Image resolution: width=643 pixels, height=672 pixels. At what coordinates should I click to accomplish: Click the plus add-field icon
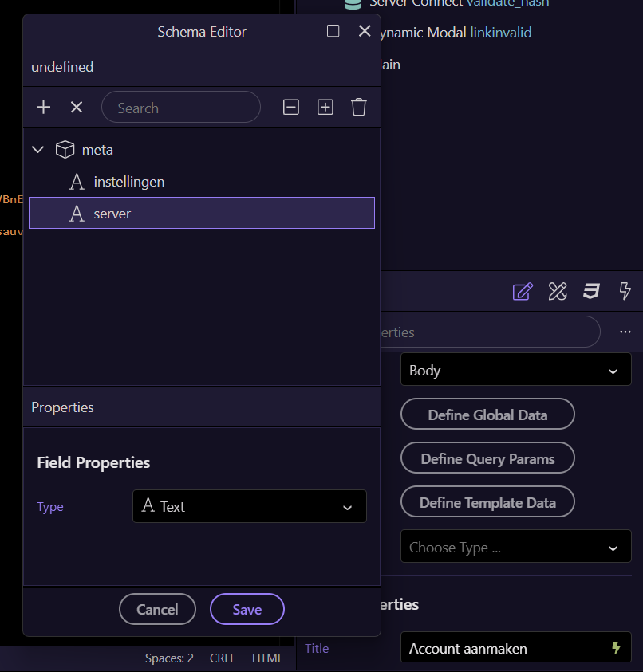point(43,107)
